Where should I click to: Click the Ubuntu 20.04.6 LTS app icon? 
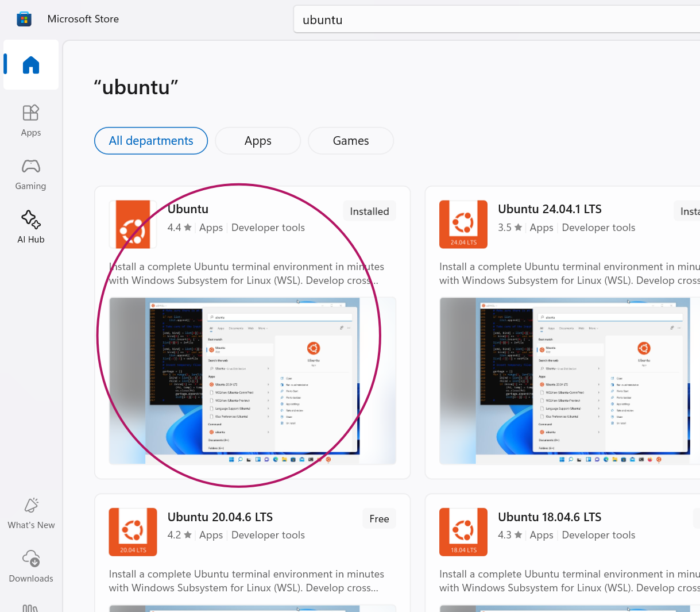coord(133,532)
